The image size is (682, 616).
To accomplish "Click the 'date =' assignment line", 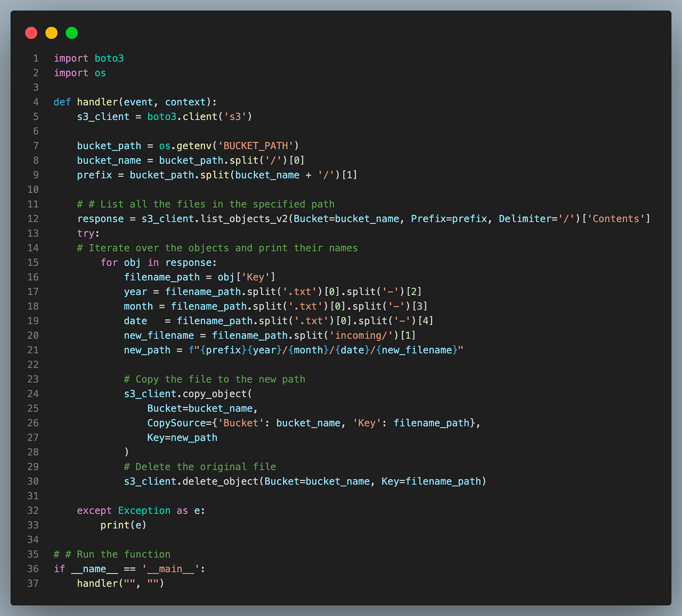I will click(x=279, y=321).
